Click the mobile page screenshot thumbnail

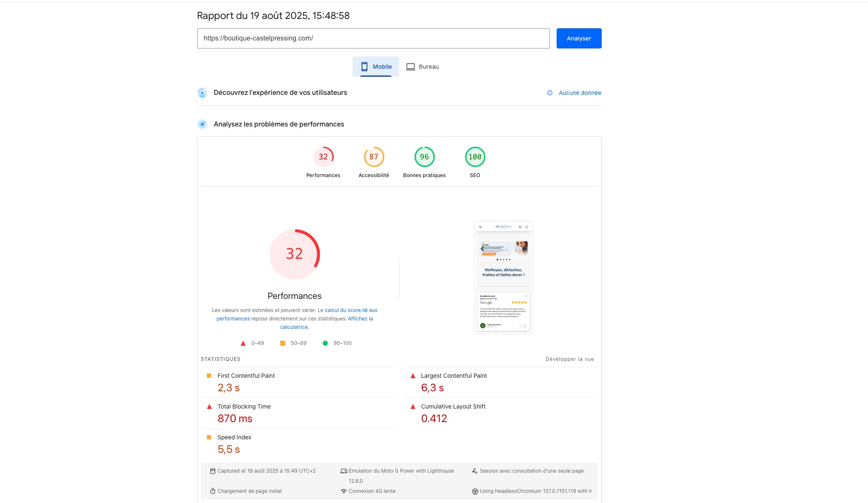pyautogui.click(x=504, y=277)
